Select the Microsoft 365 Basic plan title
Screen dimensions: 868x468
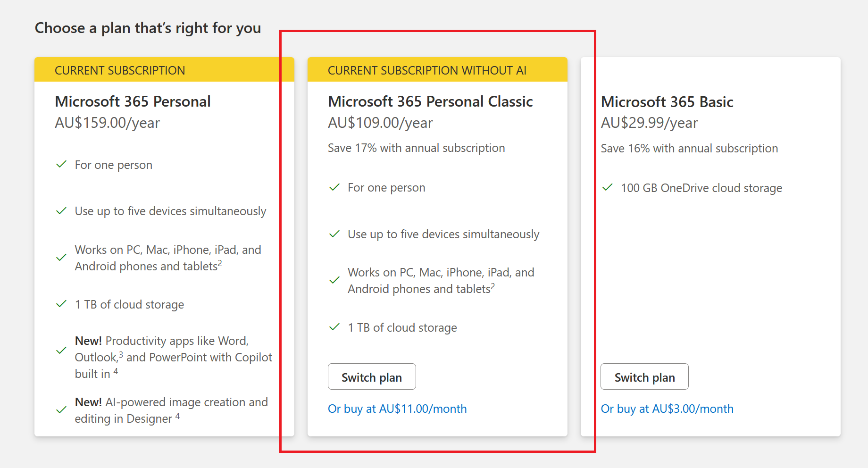[x=667, y=102]
